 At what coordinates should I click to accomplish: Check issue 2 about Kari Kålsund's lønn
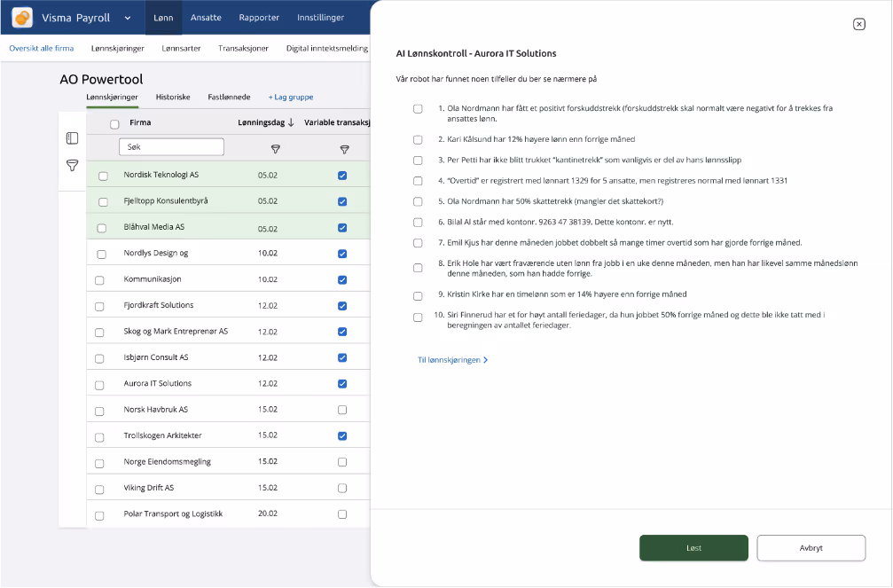(418, 139)
